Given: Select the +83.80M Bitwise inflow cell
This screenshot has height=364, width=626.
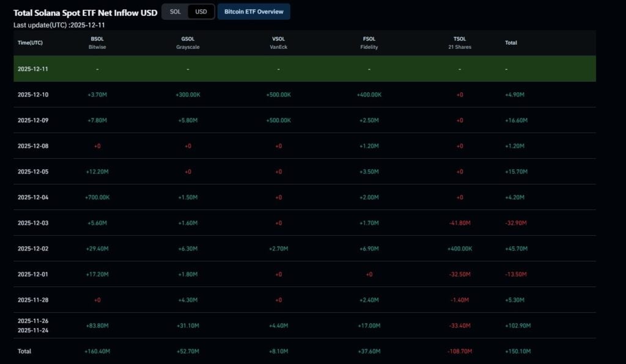Looking at the screenshot, I should 97,326.
